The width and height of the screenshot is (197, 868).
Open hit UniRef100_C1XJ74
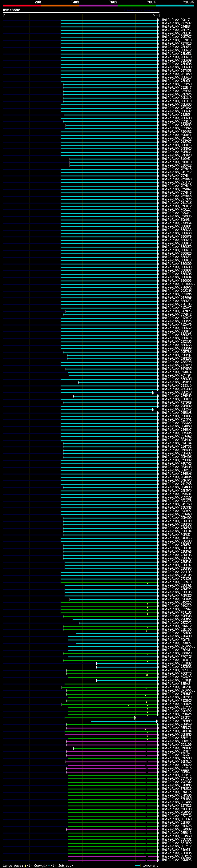[x=176, y=755]
